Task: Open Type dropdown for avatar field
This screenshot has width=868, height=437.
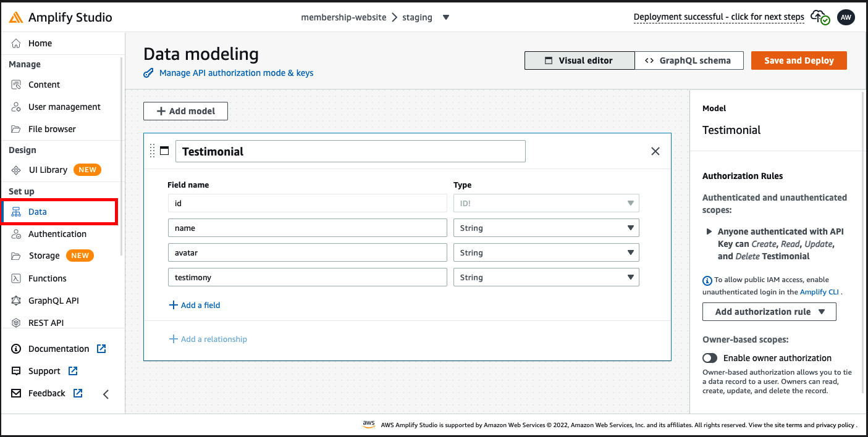Action: [x=546, y=252]
